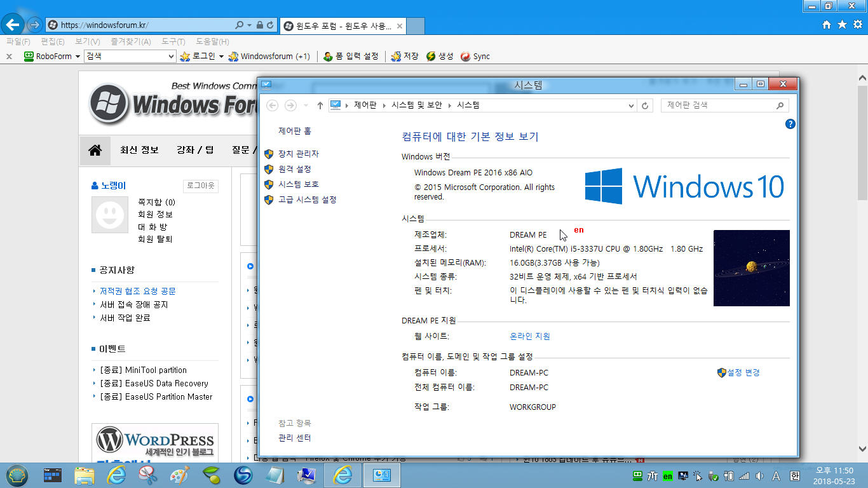868x488 pixels.
Task: Expand the RoboForm 검색 search combo box
Action: pos(171,57)
